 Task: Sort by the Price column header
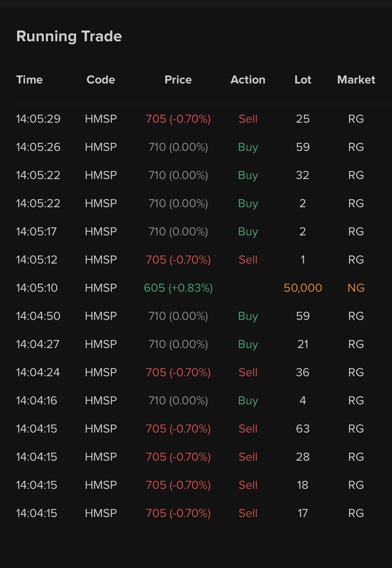(178, 80)
